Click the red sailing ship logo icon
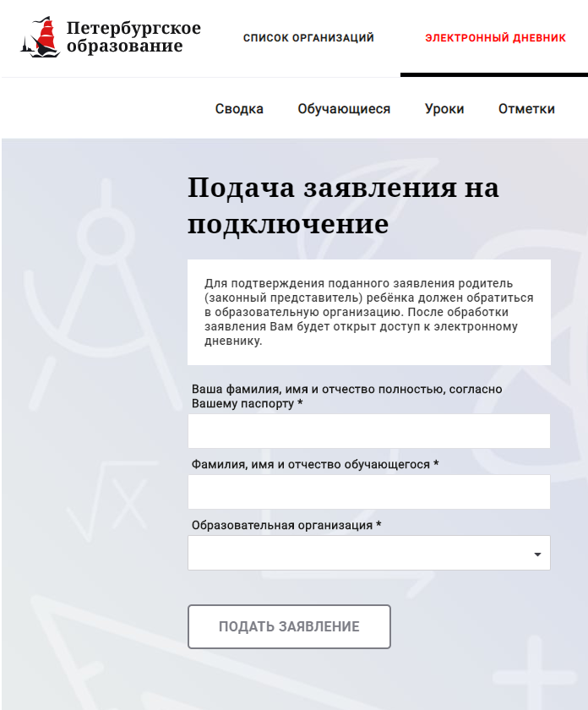588x710 pixels. [x=41, y=37]
